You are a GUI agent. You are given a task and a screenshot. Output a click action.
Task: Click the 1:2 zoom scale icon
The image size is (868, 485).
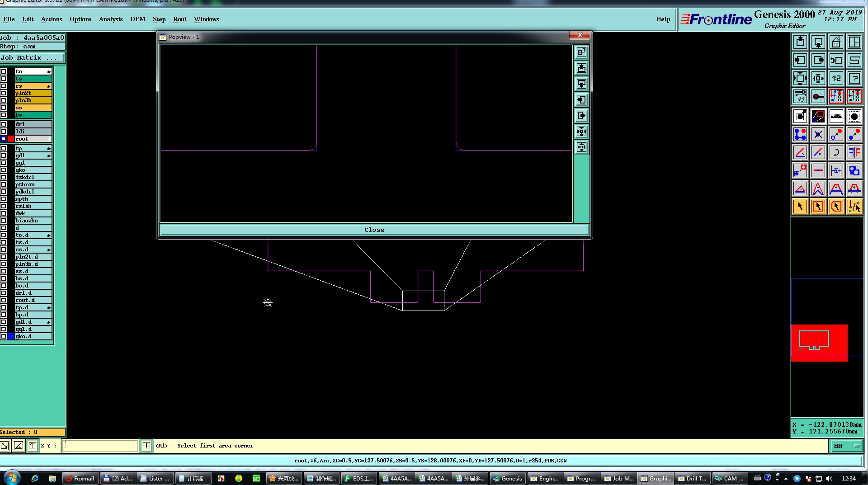pos(836,78)
